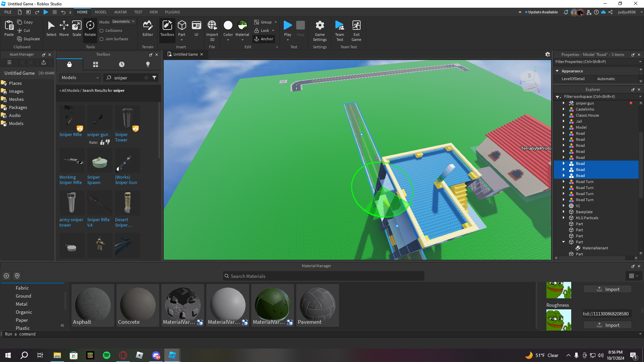The height and width of the screenshot is (362, 644).
Task: Open the Models category dropdown in Toolbox
Action: pos(80,77)
